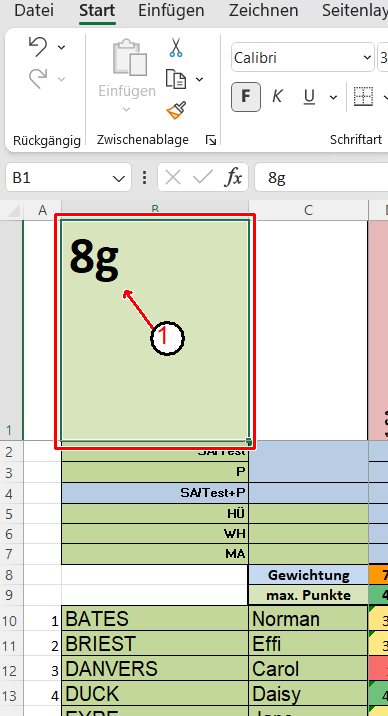Select the cell labeled MA
This screenshot has width=388, height=716.
point(155,554)
